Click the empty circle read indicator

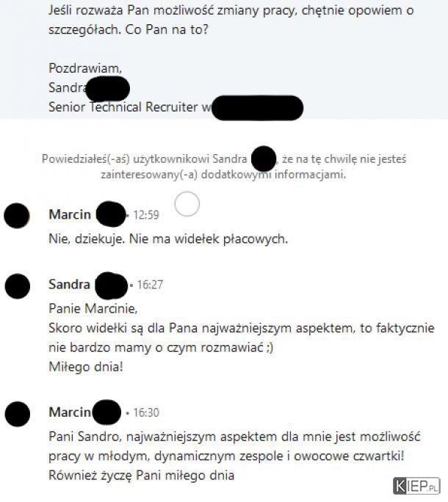pos(187,204)
